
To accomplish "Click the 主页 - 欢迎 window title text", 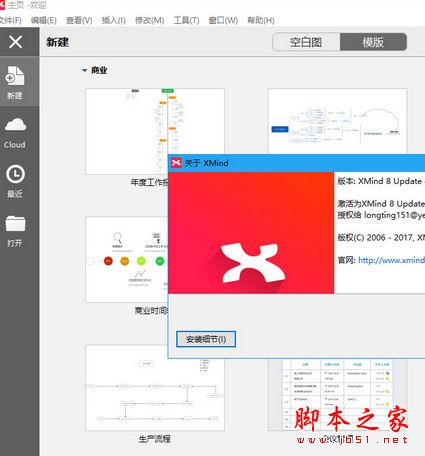I will (x=27, y=5).
